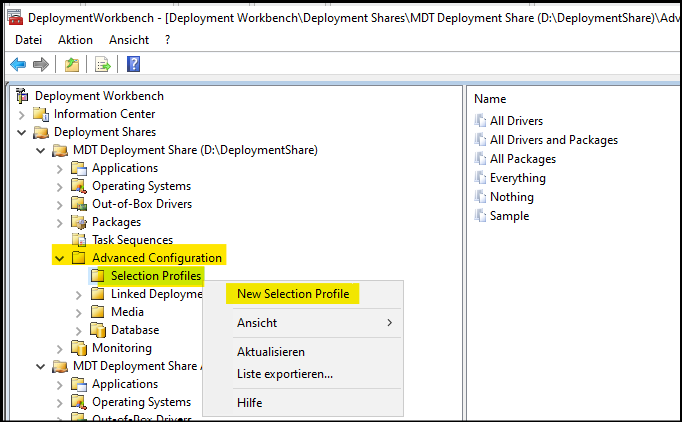The image size is (682, 422).
Task: Choose Hilfe in the context menu
Action: coord(249,402)
